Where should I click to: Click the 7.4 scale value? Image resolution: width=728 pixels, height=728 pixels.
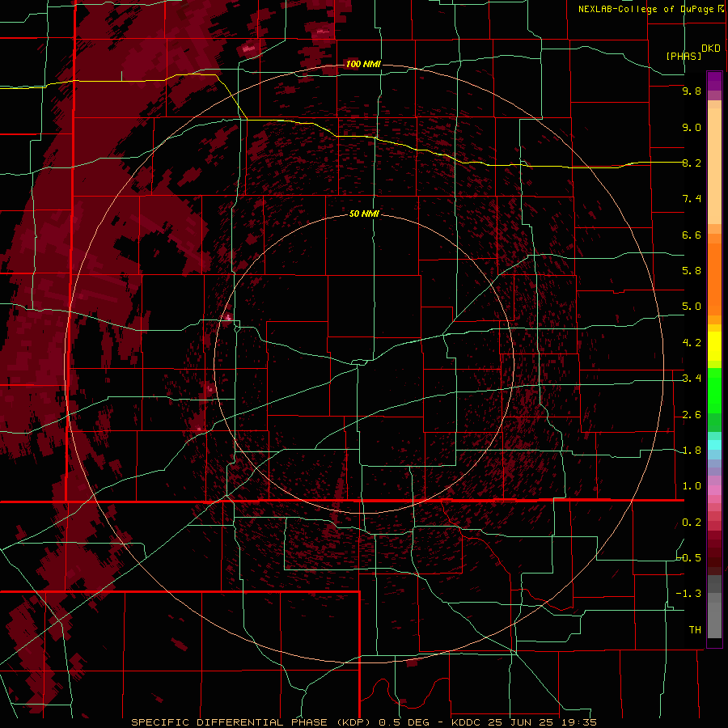692,199
